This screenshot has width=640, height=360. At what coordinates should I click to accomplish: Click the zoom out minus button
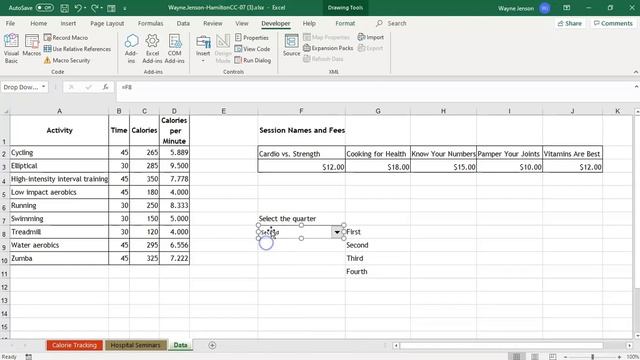(x=566, y=357)
